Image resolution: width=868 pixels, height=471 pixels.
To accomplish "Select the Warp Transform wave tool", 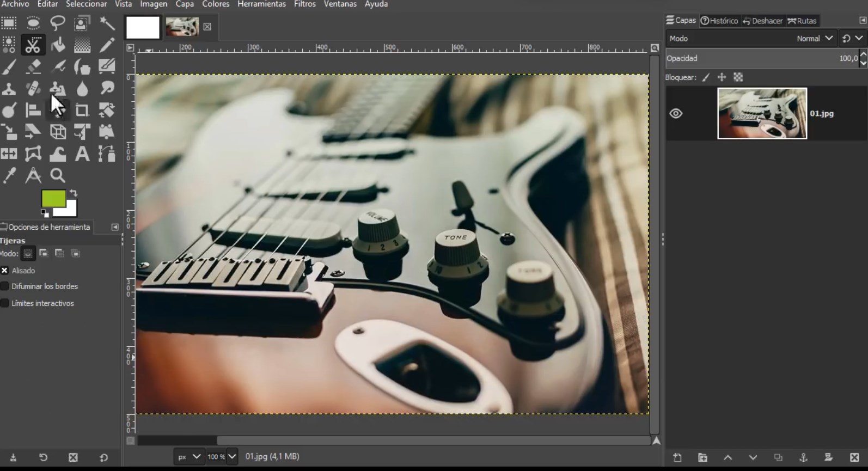I will [x=58, y=154].
